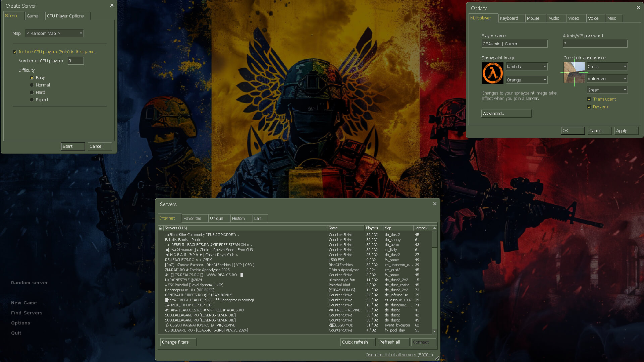Switch to the Favorites servers tab
This screenshot has width=644, height=362.
[x=192, y=218]
